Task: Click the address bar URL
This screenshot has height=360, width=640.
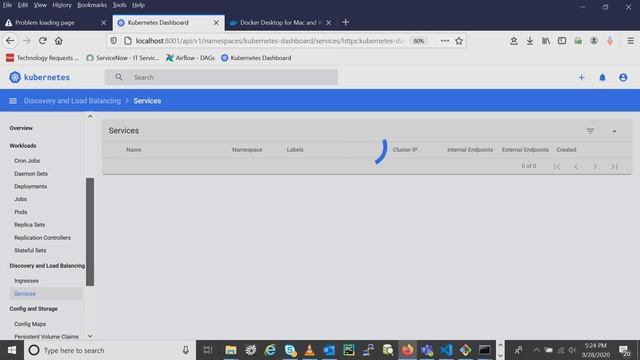Action: point(269,41)
